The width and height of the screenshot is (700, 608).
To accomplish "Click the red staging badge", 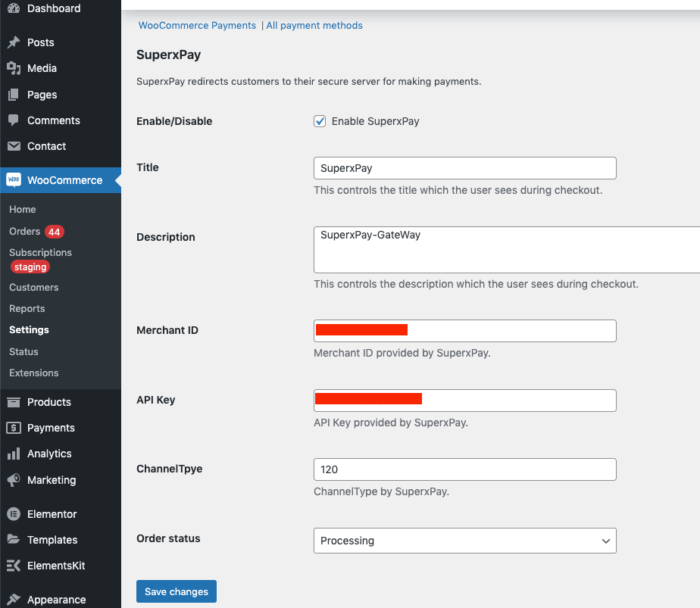I will [30, 267].
